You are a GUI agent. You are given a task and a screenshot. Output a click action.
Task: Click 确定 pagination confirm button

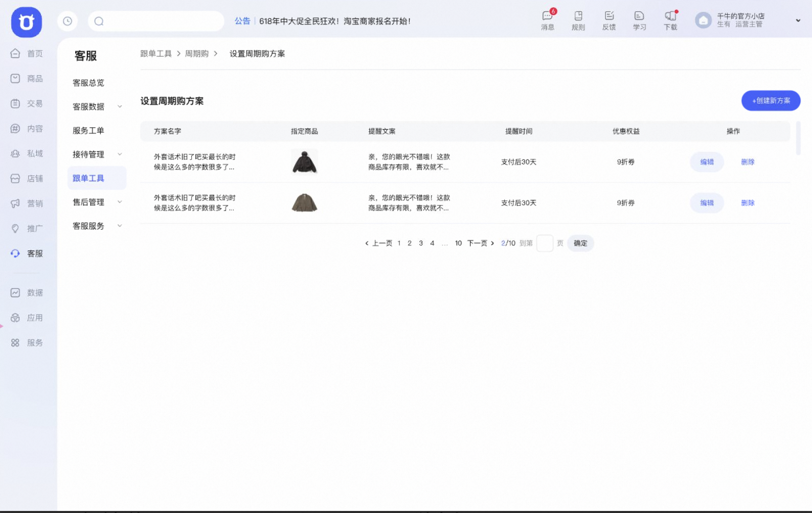pos(580,243)
